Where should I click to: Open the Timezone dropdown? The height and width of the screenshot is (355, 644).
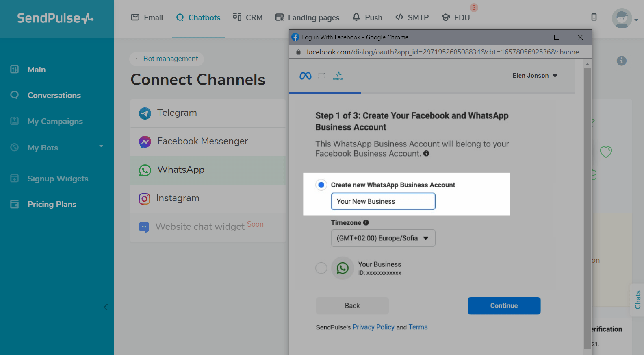click(383, 238)
